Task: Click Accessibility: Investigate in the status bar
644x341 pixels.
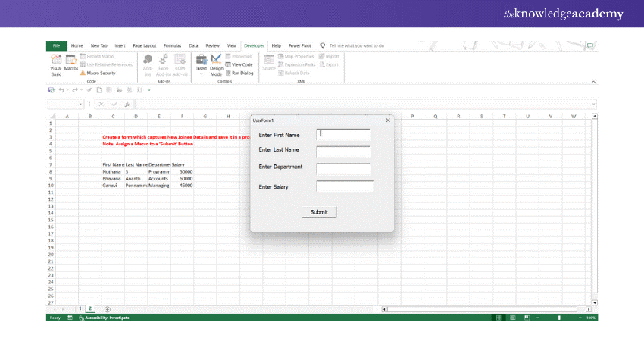Action: tap(103, 318)
